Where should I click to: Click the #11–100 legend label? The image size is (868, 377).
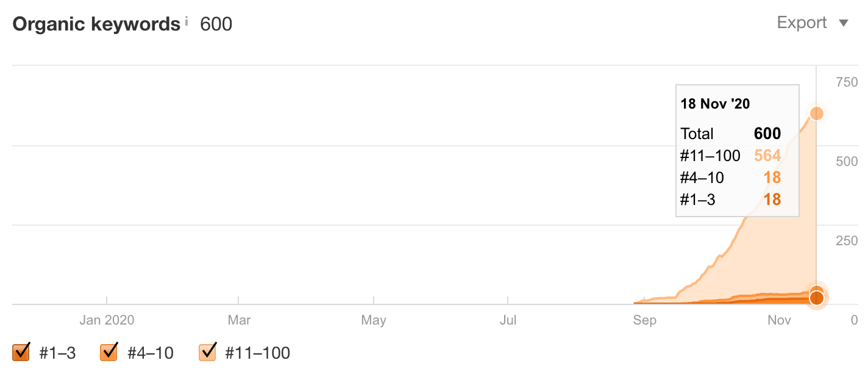point(257,353)
